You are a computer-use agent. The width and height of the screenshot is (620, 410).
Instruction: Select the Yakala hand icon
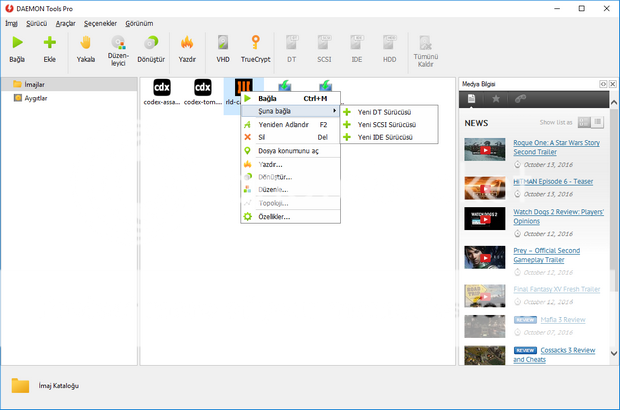[85, 42]
